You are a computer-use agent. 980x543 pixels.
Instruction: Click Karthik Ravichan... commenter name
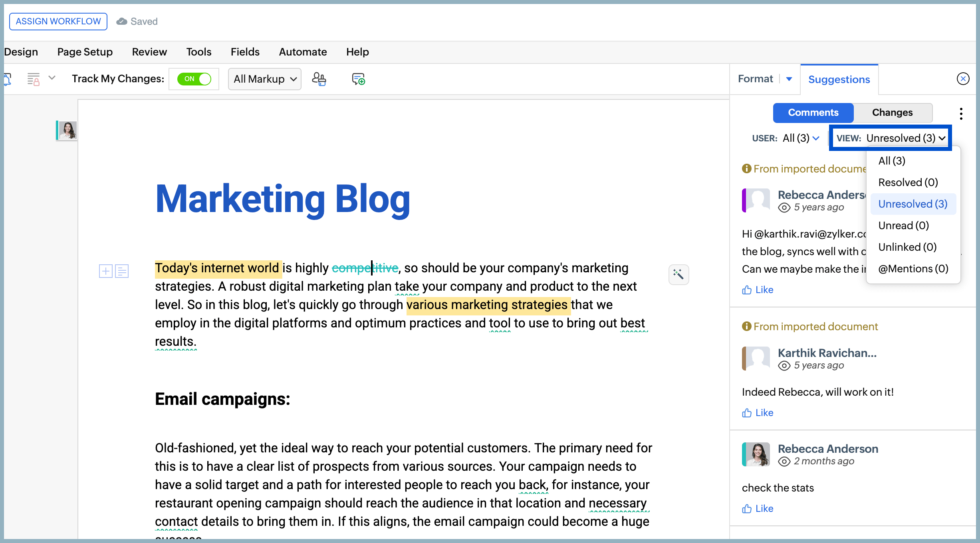click(x=827, y=353)
